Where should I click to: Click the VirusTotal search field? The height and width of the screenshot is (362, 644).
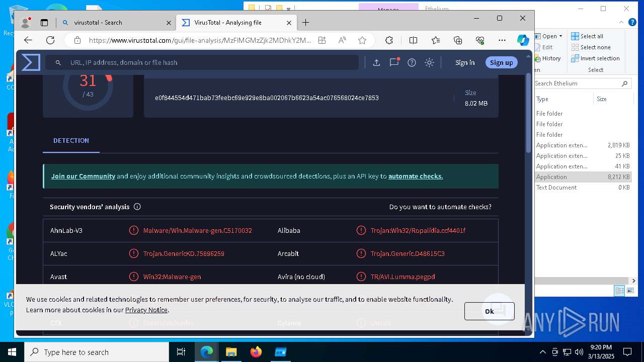202,62
